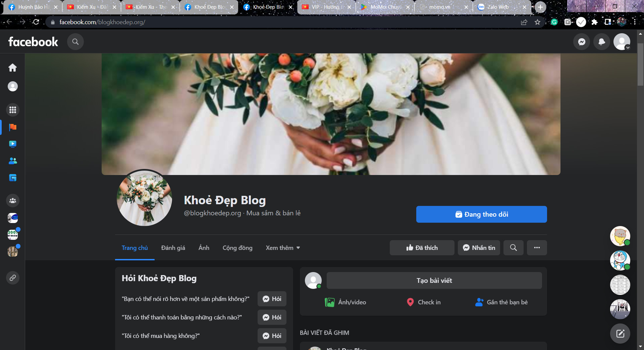The height and width of the screenshot is (350, 644).
Task: Open the group photo avatar chat contact
Action: 620,309
